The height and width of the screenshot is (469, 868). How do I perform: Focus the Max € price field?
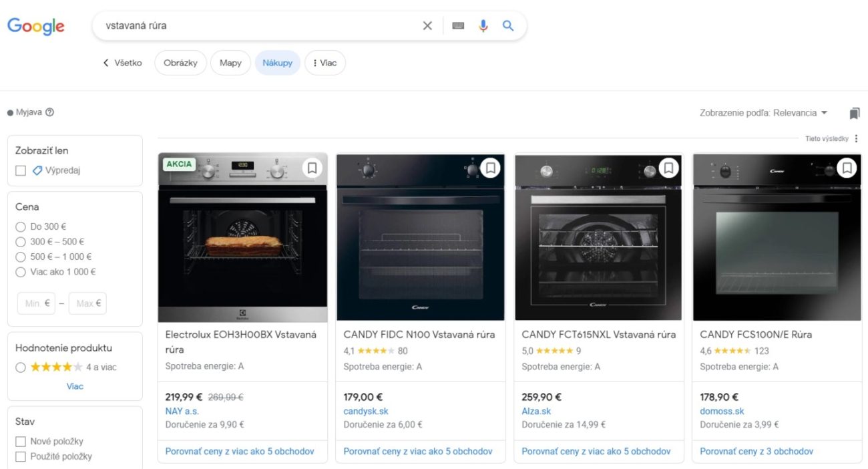click(87, 303)
